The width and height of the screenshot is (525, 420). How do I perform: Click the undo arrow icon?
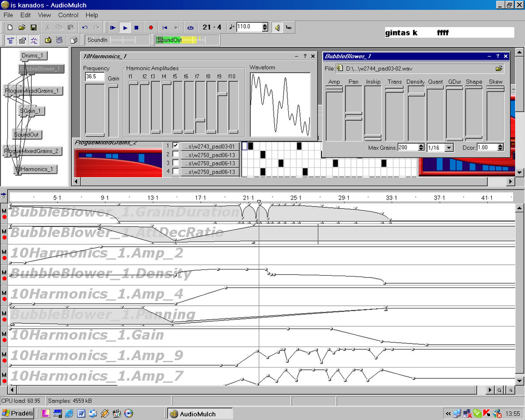pos(85,28)
